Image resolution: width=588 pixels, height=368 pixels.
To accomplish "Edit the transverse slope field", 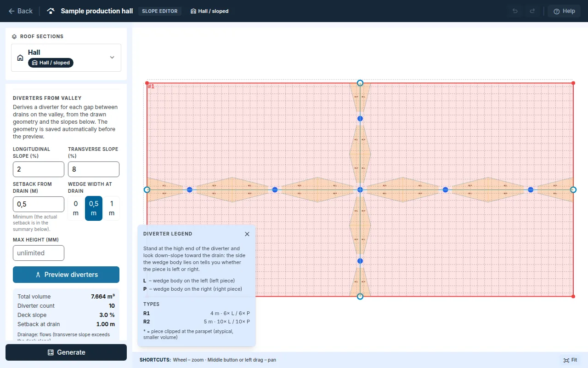I will pyautogui.click(x=94, y=169).
